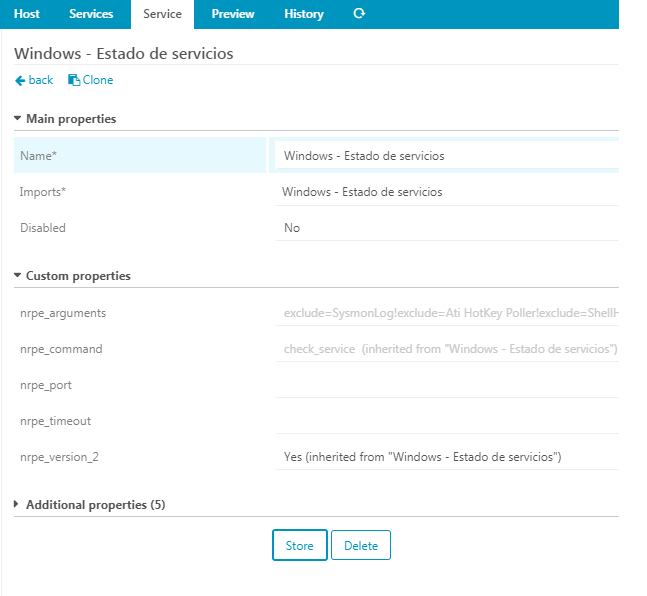The image size is (647, 596).
Task: Click the empty nrpe_timeout field
Action: [x=447, y=421]
